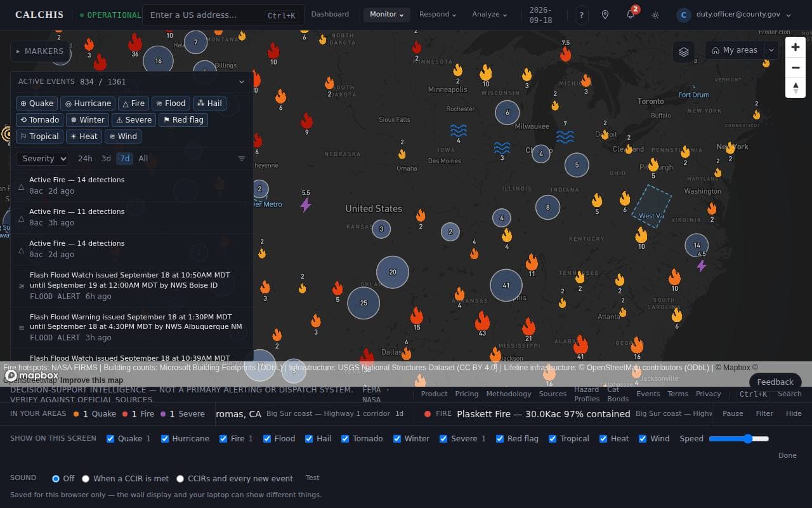The height and width of the screenshot is (508, 812).
Task: Toggle the theme brightness sun icon
Action: (x=655, y=15)
